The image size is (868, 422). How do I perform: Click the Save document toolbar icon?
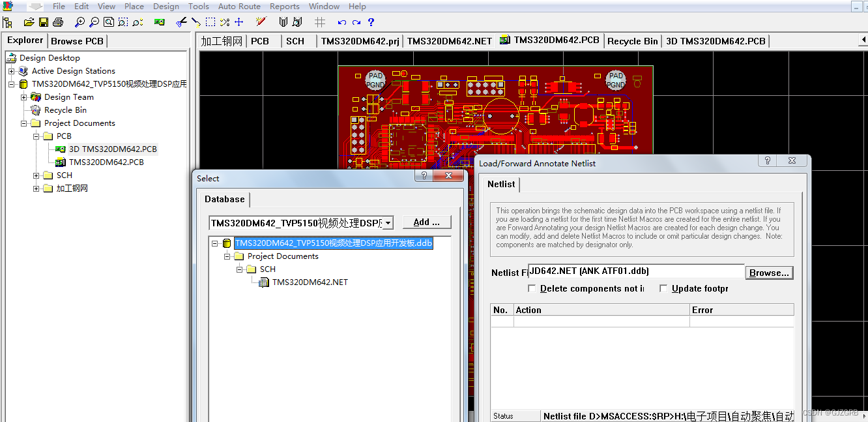click(43, 22)
